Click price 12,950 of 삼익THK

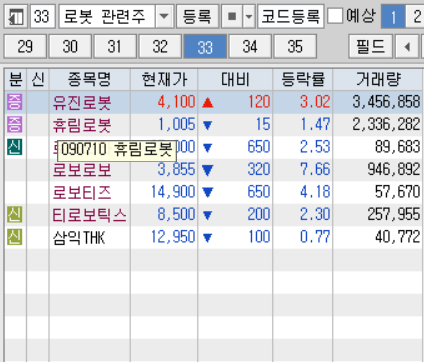173,237
